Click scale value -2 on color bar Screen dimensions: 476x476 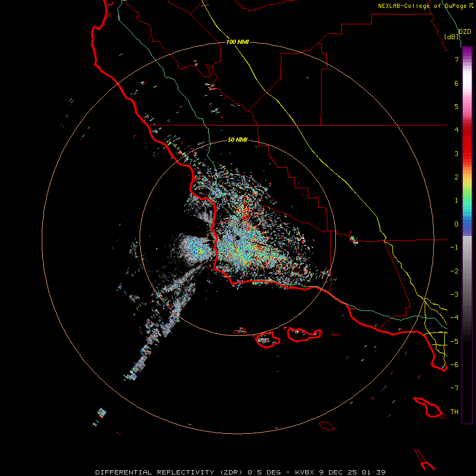click(x=454, y=271)
